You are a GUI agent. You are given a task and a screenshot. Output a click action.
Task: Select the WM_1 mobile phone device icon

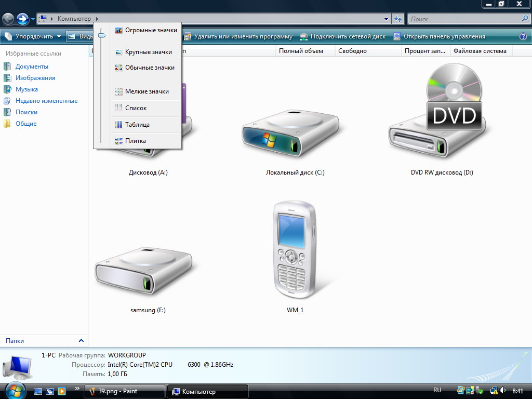(295, 249)
